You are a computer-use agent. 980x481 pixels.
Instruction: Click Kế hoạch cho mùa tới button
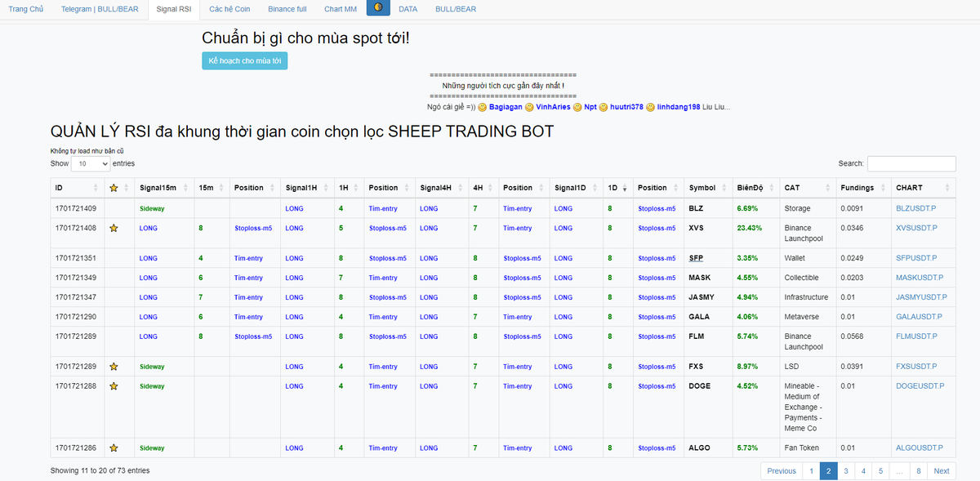[x=245, y=60]
